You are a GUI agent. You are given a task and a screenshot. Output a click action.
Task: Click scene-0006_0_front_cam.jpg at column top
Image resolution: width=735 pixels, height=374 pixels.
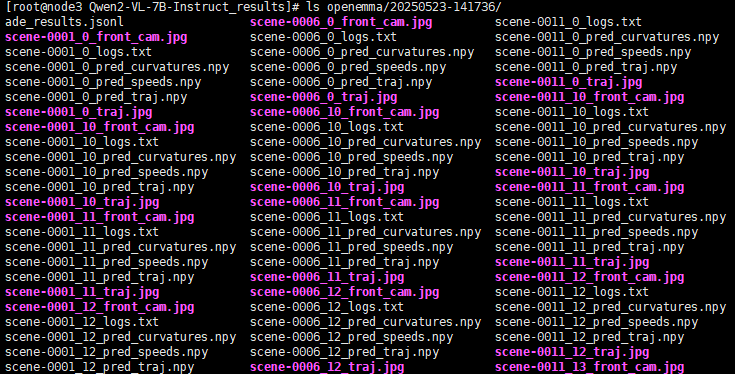pos(341,22)
